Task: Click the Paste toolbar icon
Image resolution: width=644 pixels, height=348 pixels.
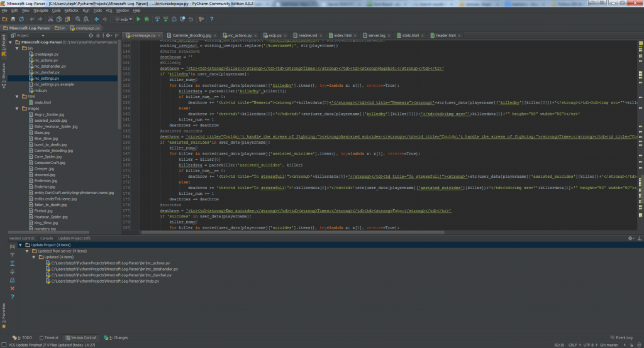Action: coord(67,19)
